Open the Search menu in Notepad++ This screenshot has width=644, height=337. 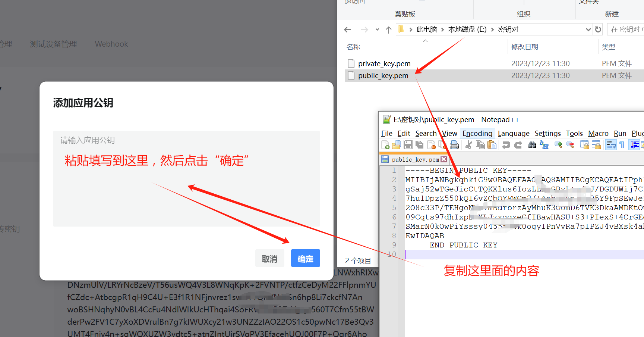point(426,134)
